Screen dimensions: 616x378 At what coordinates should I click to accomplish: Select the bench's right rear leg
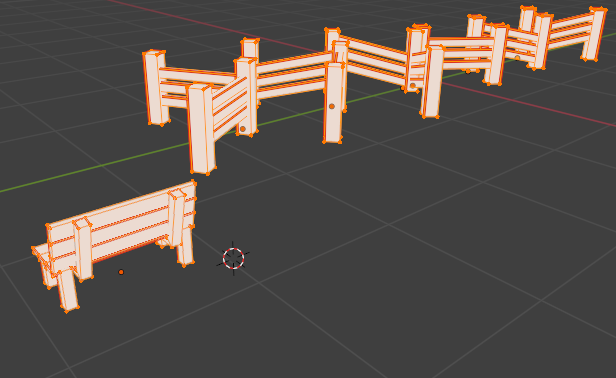[x=185, y=251]
